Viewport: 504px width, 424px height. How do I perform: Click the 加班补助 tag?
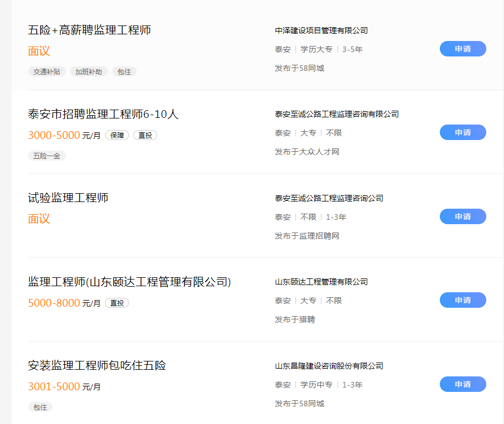pos(89,72)
